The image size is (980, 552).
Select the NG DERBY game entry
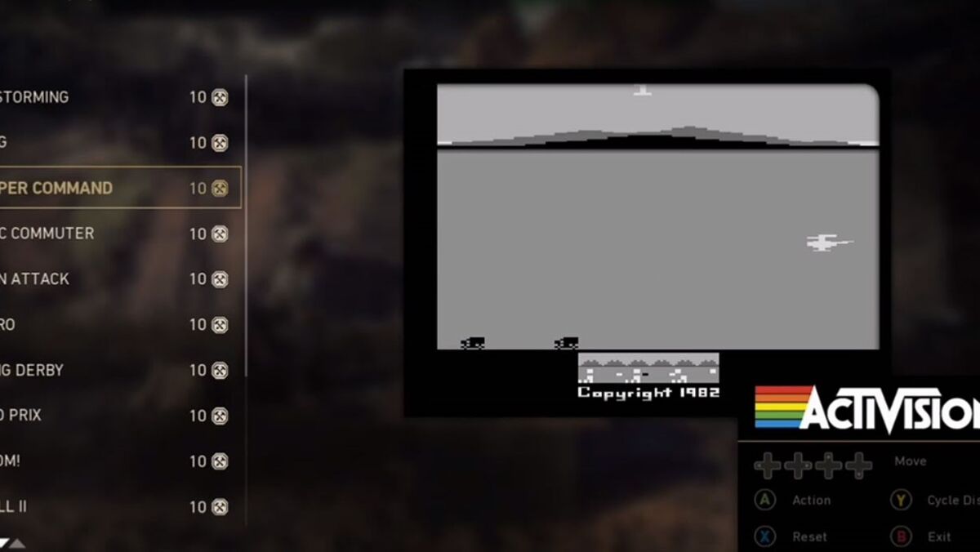[x=33, y=371]
